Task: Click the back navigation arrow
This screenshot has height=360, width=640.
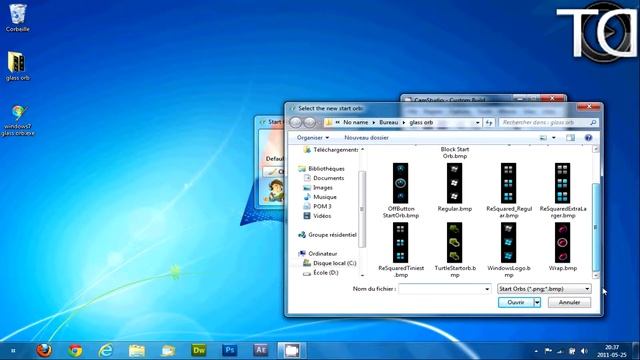Action: click(296, 122)
